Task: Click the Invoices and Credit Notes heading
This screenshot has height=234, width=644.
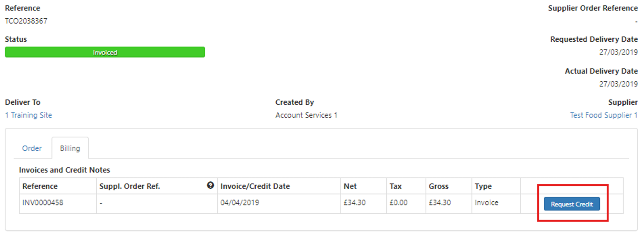Action: [65, 170]
